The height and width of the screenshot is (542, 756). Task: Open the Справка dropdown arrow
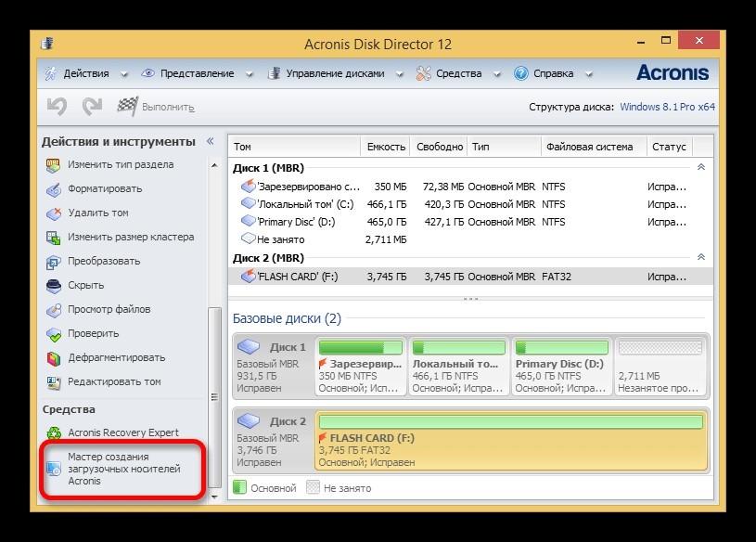(x=589, y=74)
